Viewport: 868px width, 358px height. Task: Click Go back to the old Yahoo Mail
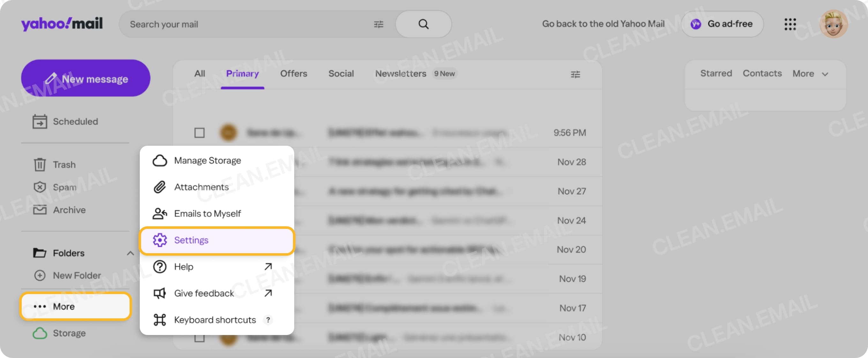603,24
